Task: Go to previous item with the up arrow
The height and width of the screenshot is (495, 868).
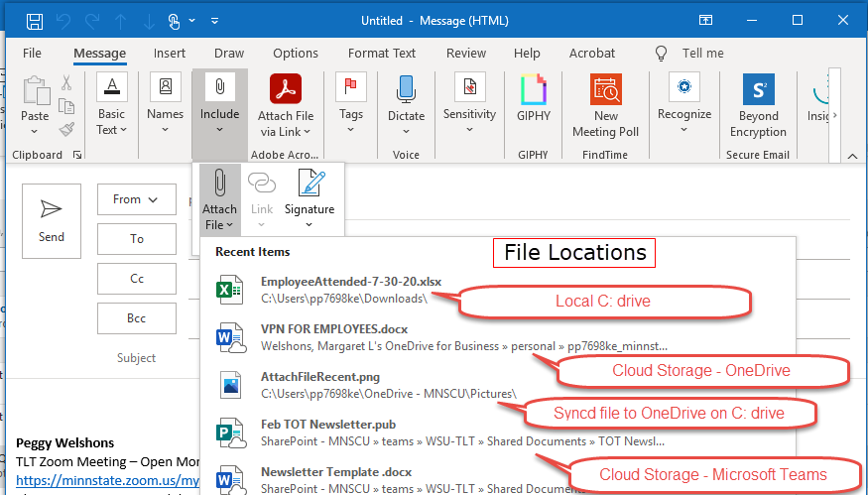Action: click(120, 21)
